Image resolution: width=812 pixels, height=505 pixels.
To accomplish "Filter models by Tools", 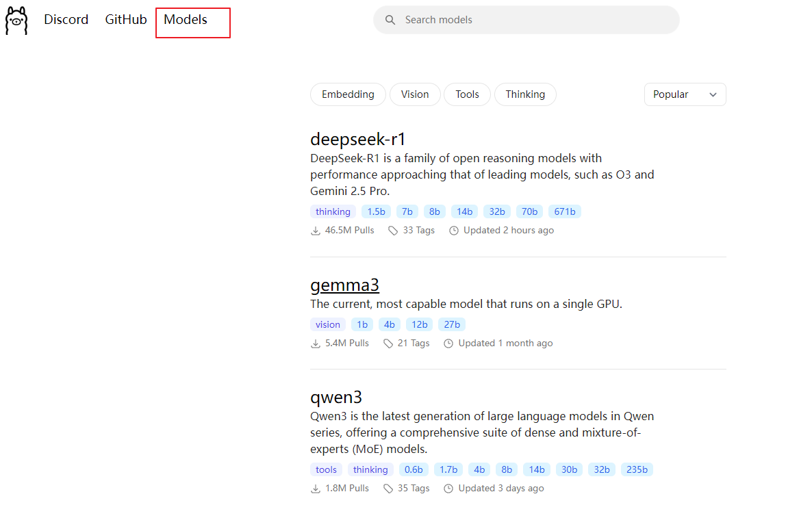I will pos(467,94).
